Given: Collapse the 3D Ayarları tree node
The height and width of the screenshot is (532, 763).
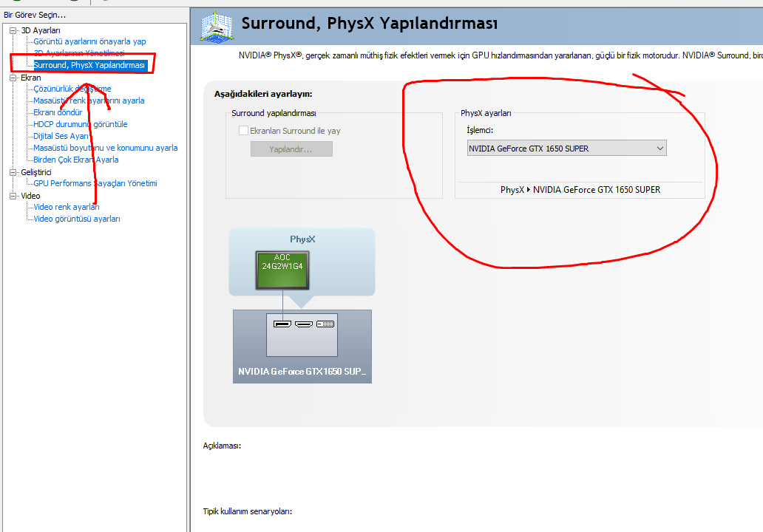Looking at the screenshot, I should click(x=13, y=30).
